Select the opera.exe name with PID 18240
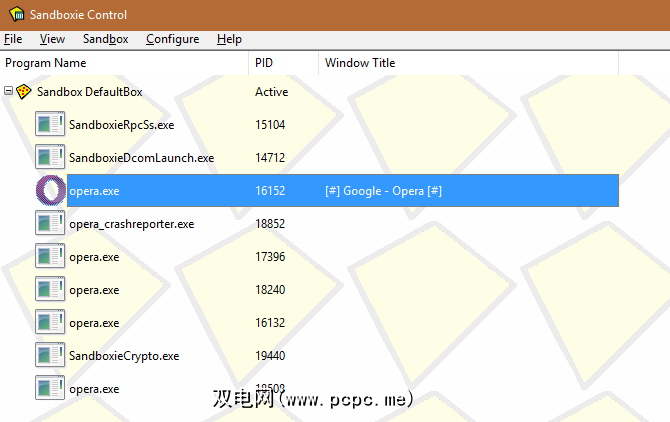The width and height of the screenshot is (670, 422). (x=94, y=290)
